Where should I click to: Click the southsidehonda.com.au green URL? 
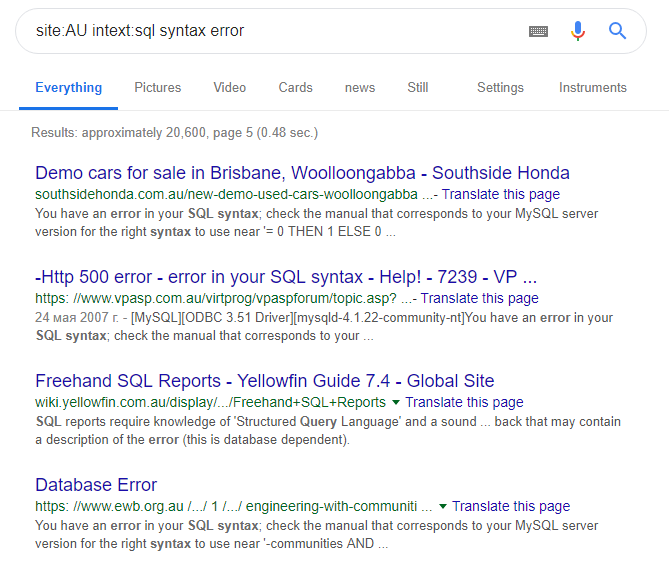click(x=226, y=194)
